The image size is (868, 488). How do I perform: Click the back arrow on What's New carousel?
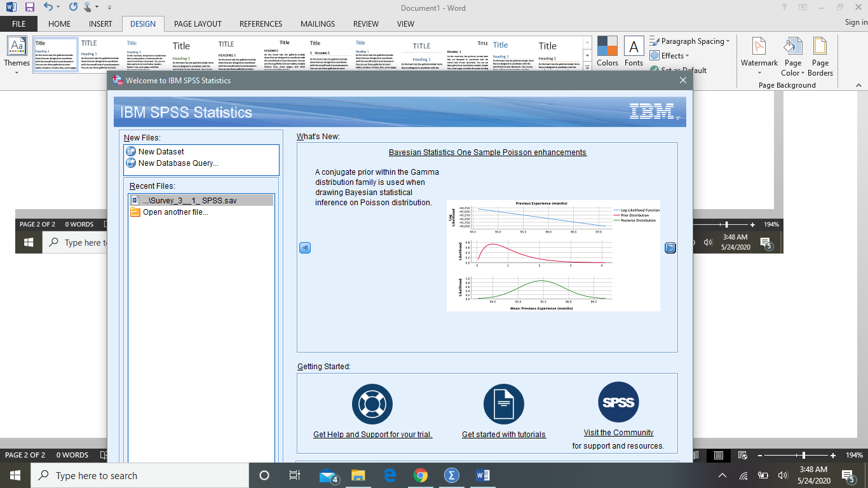(x=304, y=248)
